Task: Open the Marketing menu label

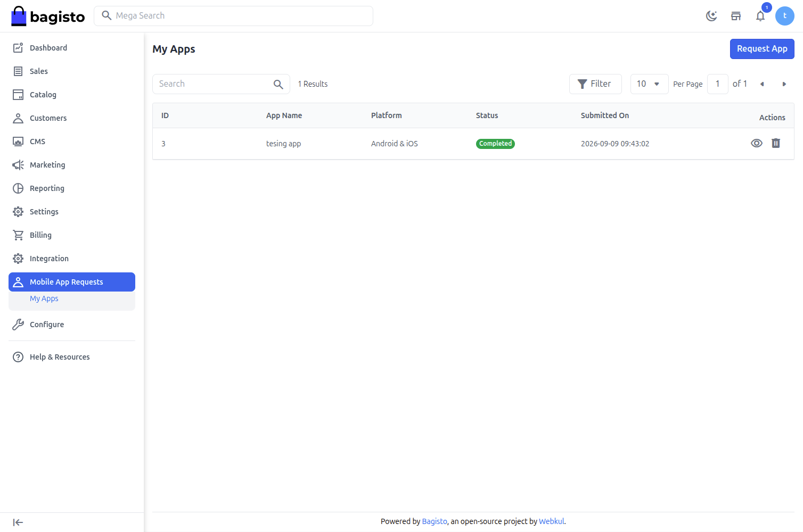Action: coord(47,165)
